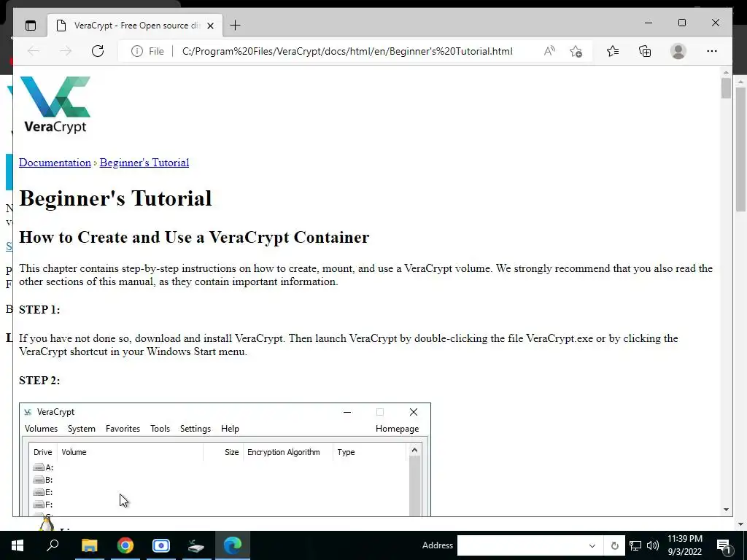Open Edge Settings and more menu
The width and height of the screenshot is (747, 560).
712,51
